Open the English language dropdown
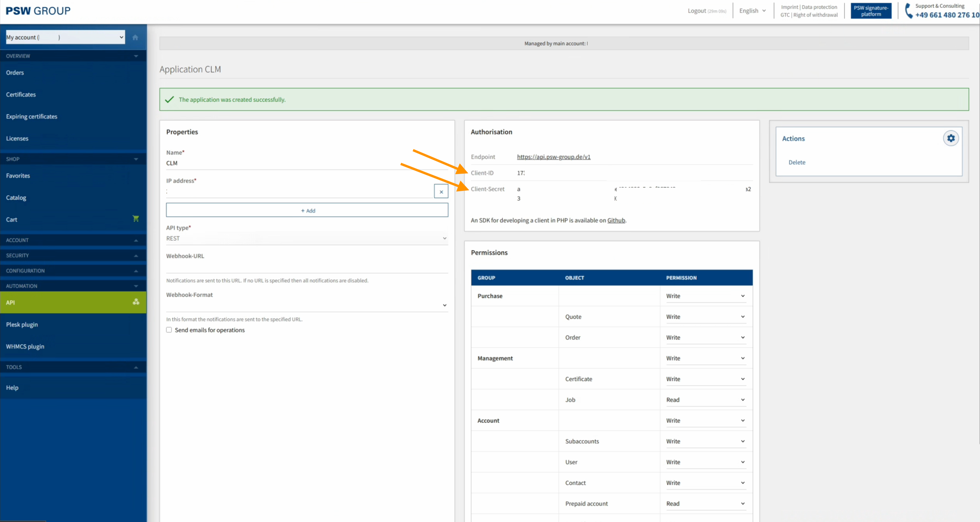 [752, 11]
